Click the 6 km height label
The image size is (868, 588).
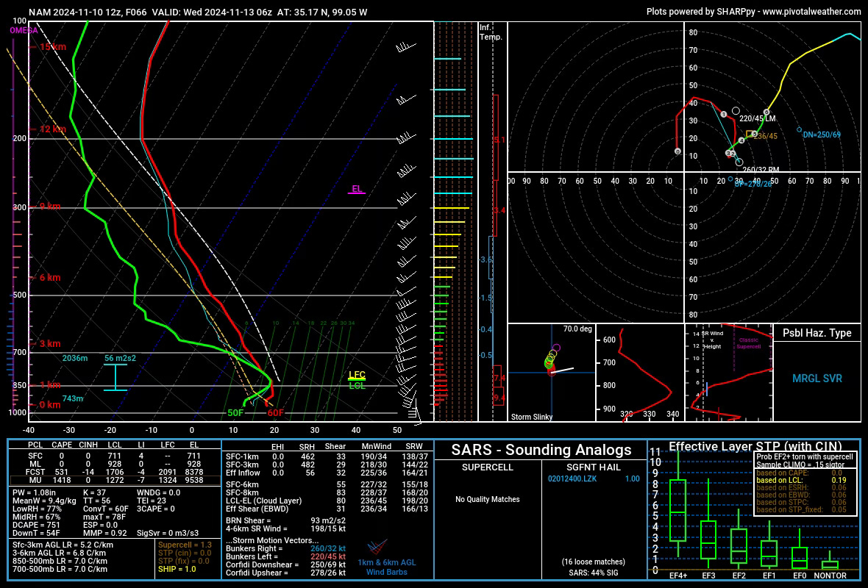[x=50, y=278]
